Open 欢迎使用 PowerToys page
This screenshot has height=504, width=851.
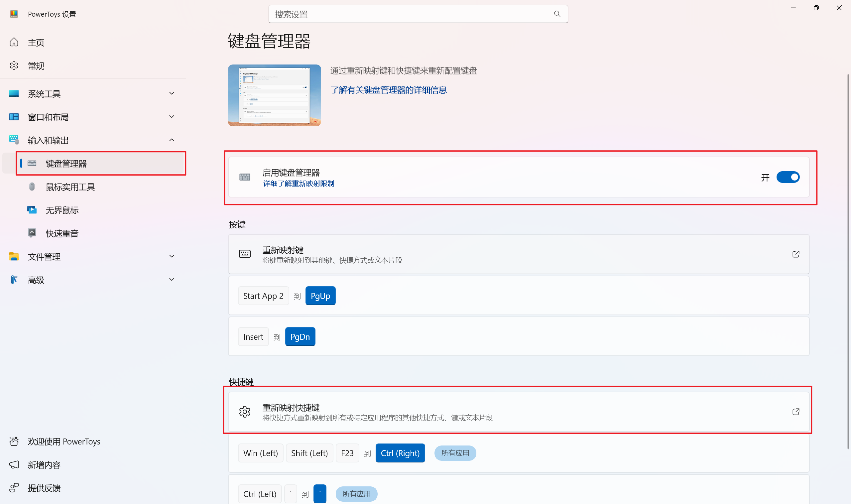tap(64, 441)
